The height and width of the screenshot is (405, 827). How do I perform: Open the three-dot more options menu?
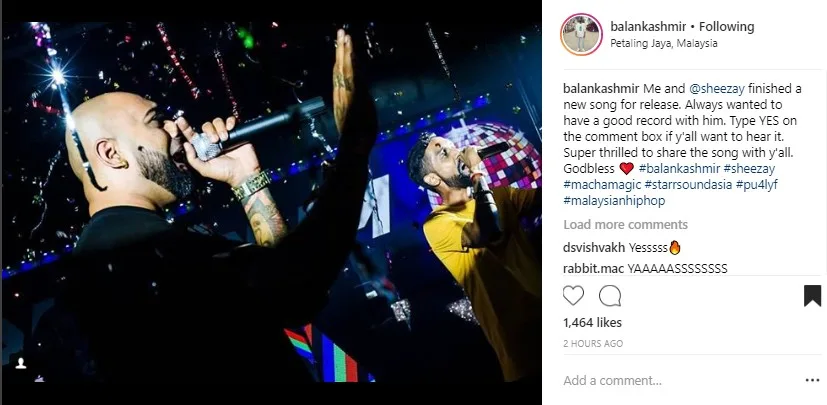tap(812, 380)
